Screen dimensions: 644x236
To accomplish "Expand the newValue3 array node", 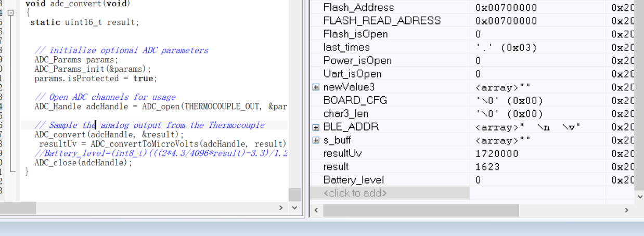I will [316, 87].
